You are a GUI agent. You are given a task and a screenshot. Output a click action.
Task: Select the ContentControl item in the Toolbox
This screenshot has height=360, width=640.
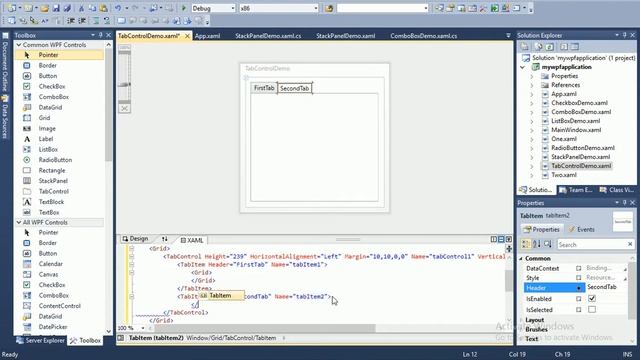coord(60,306)
